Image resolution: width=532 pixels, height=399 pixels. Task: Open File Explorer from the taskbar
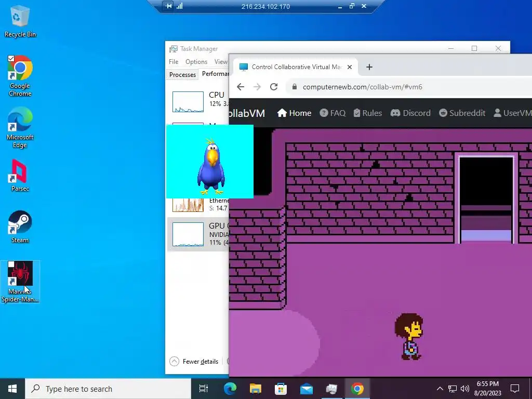[256, 389]
